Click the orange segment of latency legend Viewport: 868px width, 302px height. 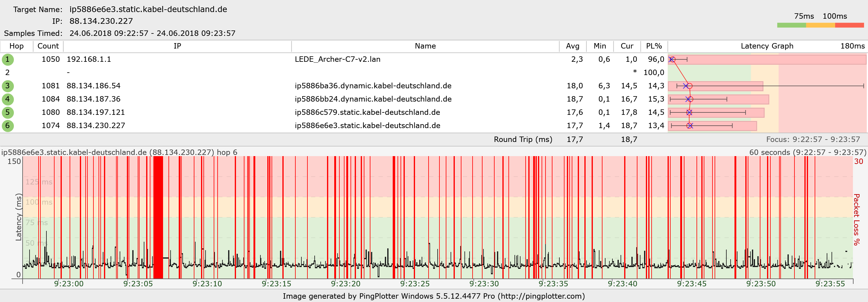point(820,25)
